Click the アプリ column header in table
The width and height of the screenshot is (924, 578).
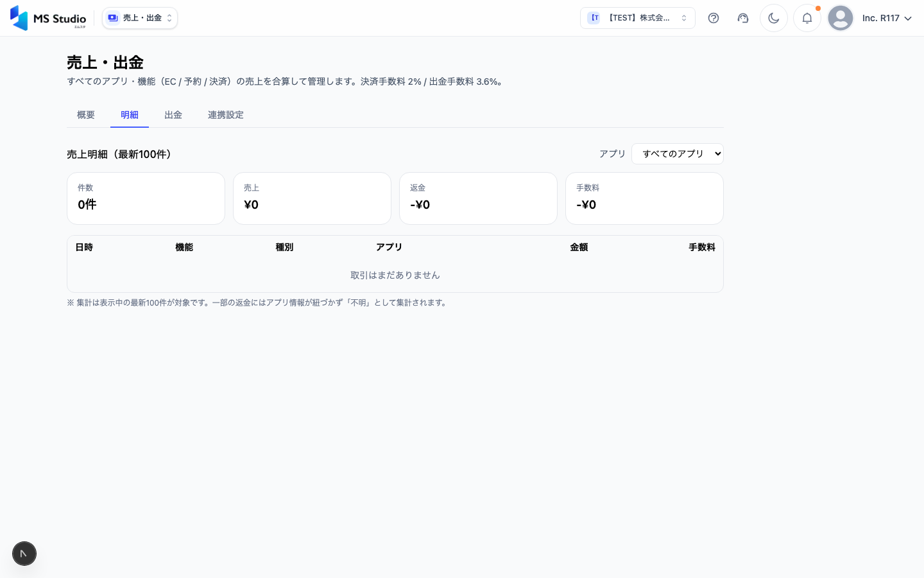pyautogui.click(x=389, y=247)
